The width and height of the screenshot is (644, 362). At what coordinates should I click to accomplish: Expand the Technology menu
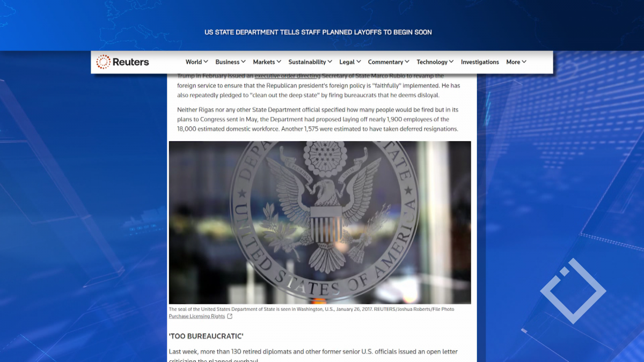[435, 62]
